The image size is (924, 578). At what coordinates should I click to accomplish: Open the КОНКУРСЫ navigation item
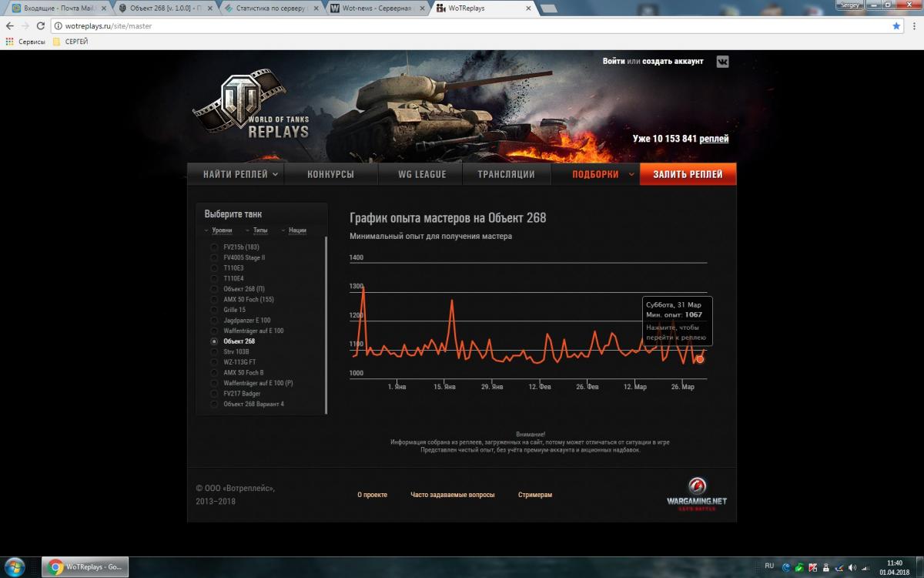(330, 174)
